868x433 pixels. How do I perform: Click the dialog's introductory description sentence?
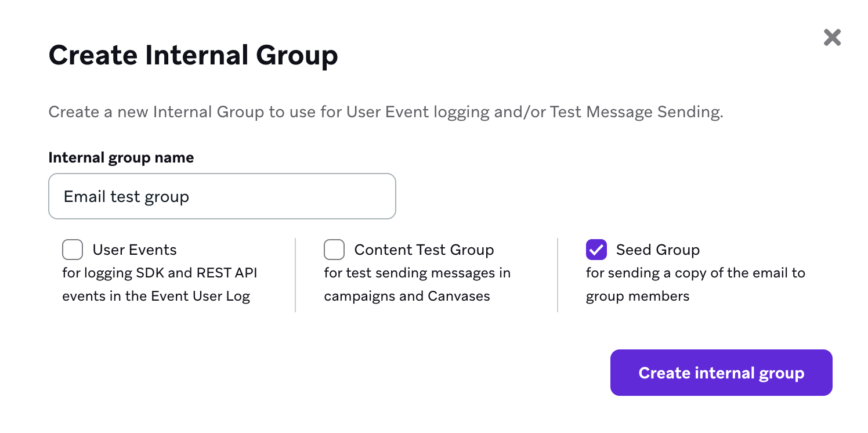click(x=385, y=111)
